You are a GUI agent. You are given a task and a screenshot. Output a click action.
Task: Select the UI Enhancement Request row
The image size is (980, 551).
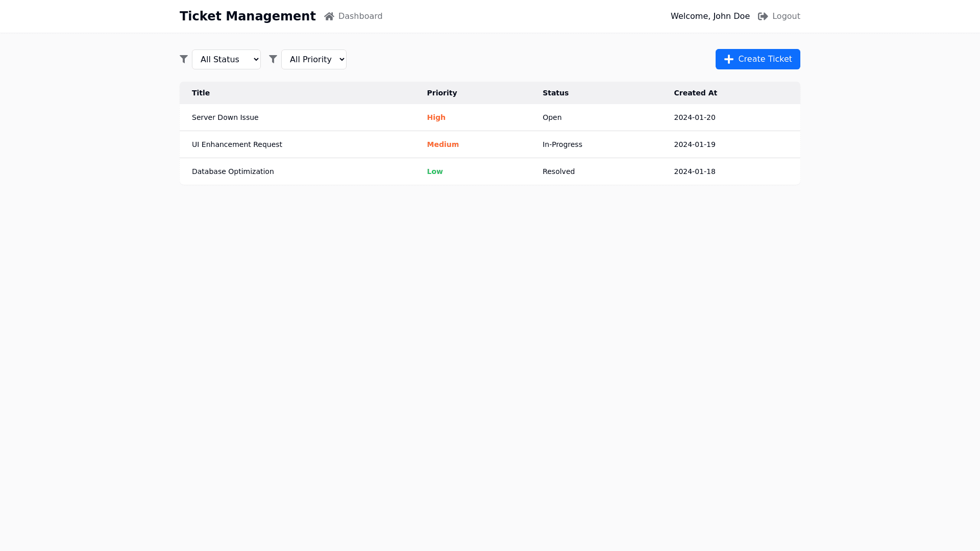point(237,144)
